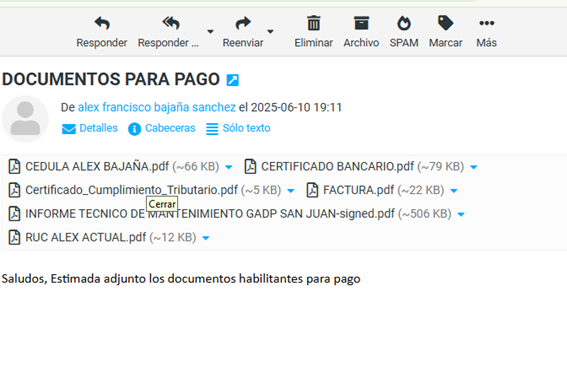Open the Más three-dots menu
The width and height of the screenshot is (567, 378).
click(x=486, y=24)
